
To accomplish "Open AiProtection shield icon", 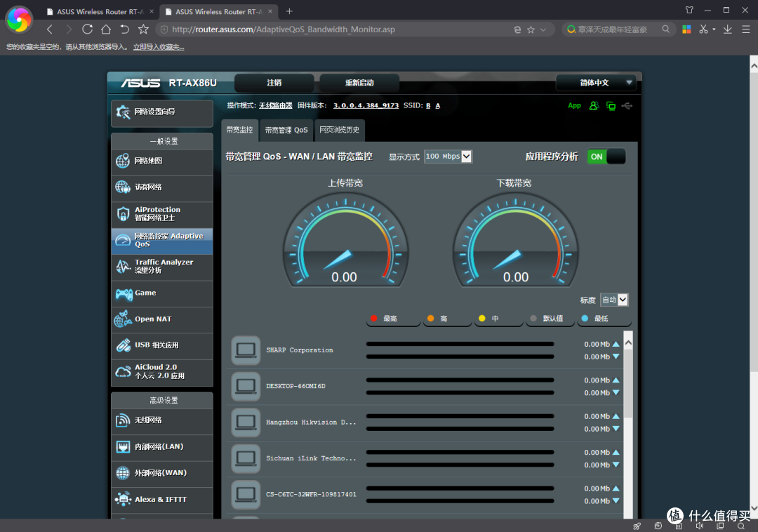I will click(x=124, y=213).
